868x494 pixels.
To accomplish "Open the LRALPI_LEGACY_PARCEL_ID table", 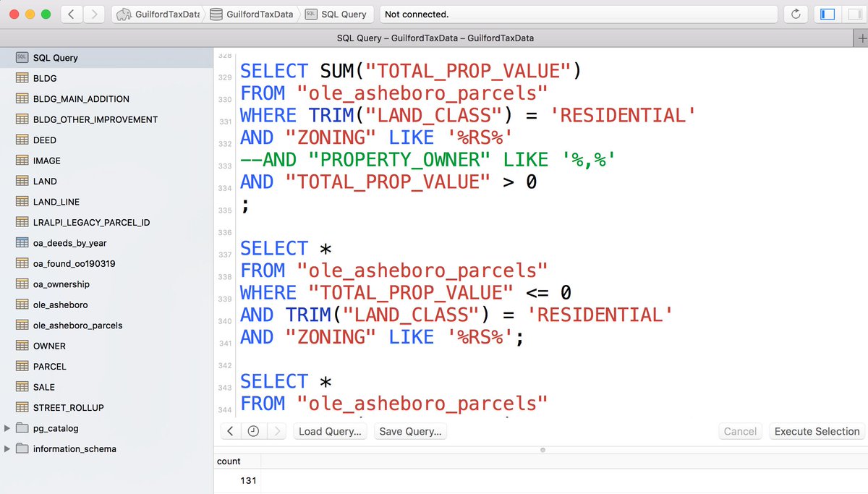I will pos(106,222).
